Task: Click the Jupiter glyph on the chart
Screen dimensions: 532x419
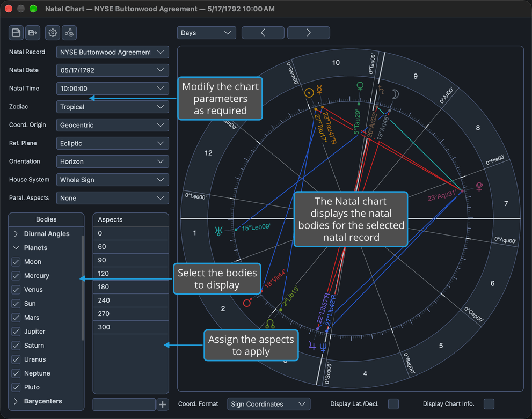Action: tap(312, 346)
